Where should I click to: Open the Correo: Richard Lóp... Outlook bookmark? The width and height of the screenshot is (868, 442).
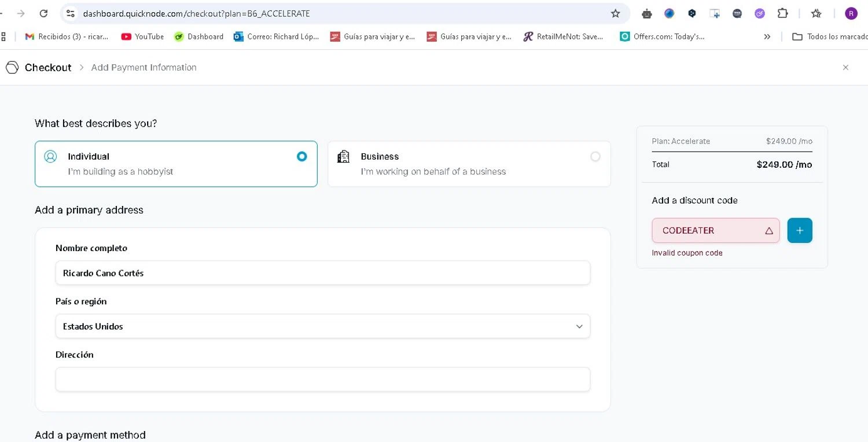tap(276, 36)
